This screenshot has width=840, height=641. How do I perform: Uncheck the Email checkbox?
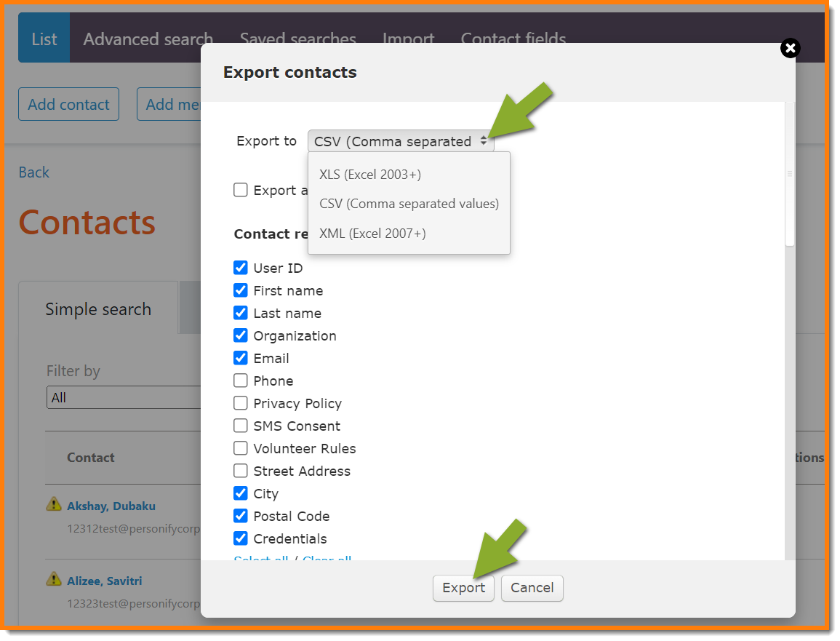point(241,357)
